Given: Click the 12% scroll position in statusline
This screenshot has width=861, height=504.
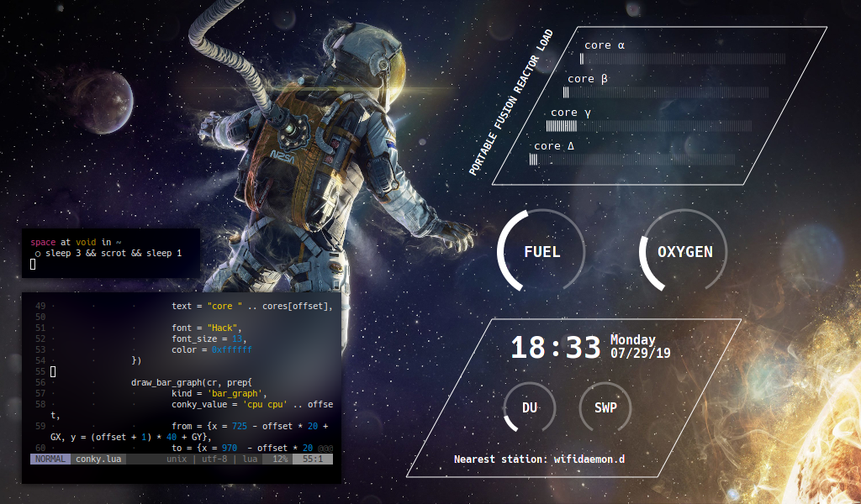Looking at the screenshot, I should 280,459.
